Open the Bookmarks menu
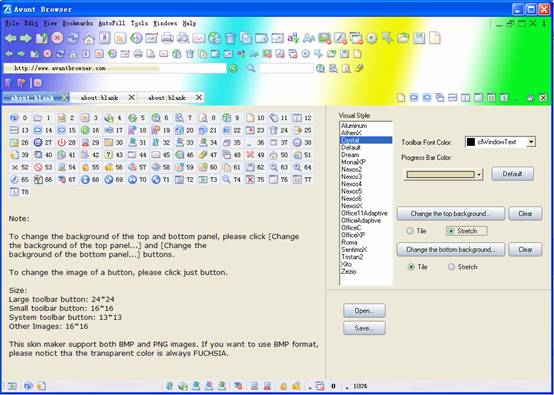The width and height of the screenshot is (554, 395). [78, 24]
